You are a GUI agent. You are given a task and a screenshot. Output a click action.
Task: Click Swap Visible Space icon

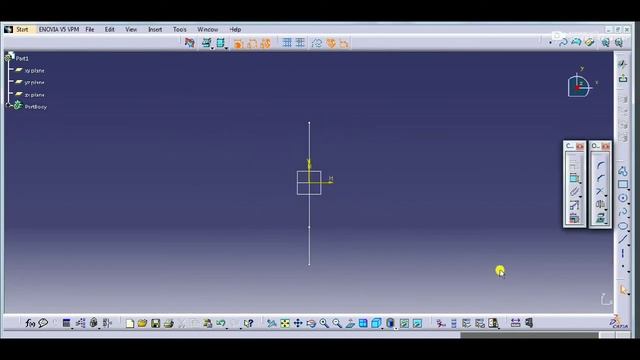(417, 323)
